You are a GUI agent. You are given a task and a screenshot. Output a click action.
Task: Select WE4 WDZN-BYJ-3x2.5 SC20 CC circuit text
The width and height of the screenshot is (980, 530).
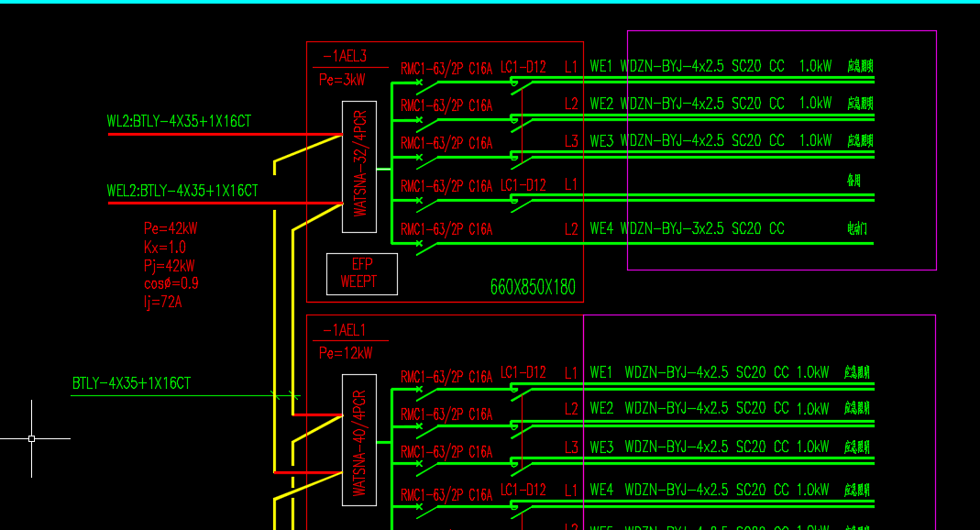687,228
